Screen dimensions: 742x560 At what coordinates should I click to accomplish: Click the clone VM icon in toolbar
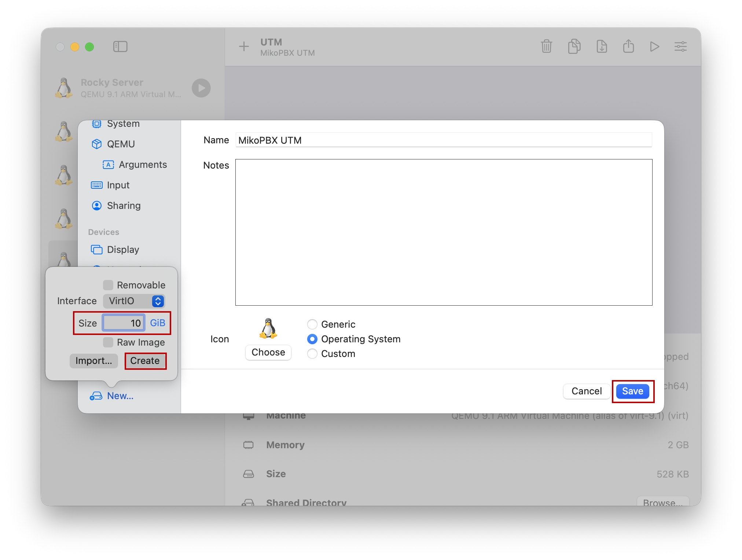[574, 47]
